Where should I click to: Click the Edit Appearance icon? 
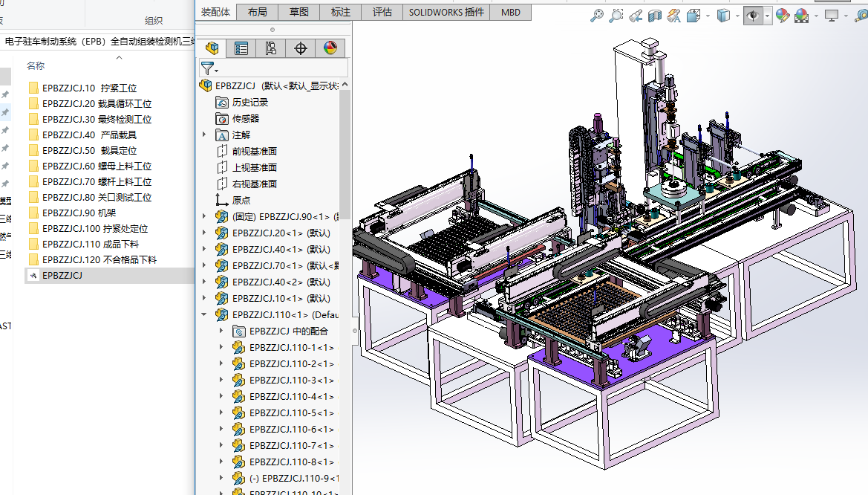point(782,16)
